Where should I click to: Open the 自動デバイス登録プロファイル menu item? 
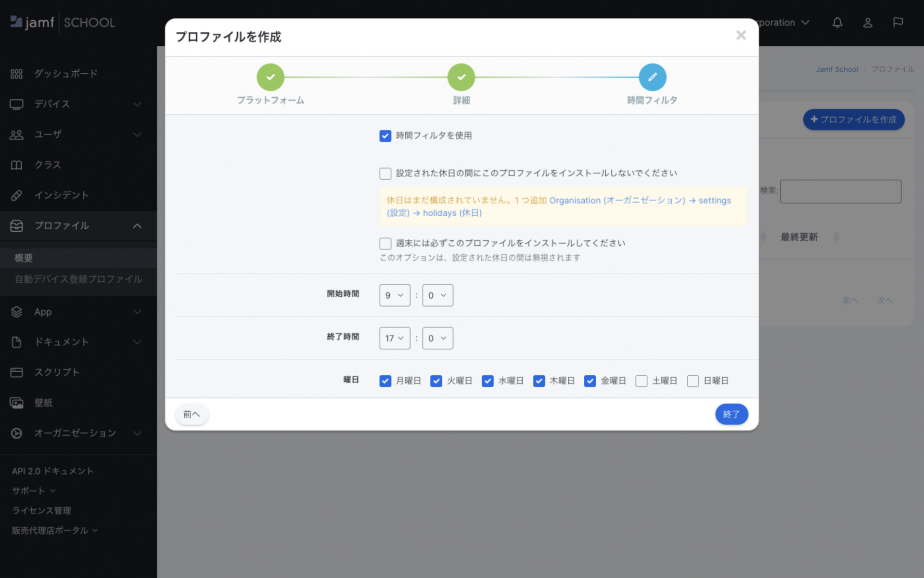(x=77, y=279)
